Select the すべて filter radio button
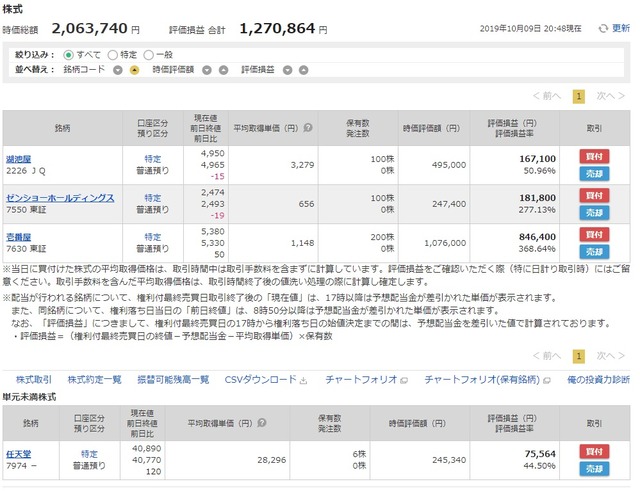 [x=69, y=55]
